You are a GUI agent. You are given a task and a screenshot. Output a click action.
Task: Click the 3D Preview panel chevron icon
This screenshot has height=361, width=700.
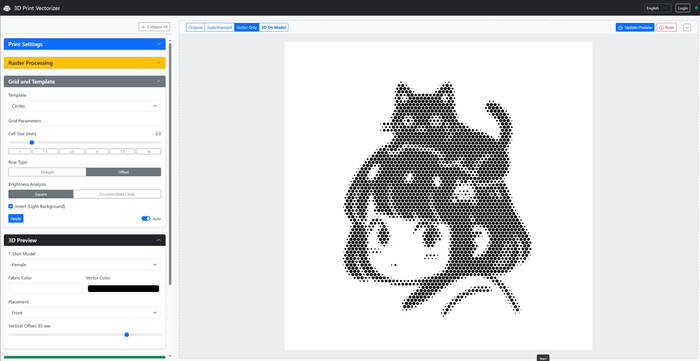click(x=158, y=240)
